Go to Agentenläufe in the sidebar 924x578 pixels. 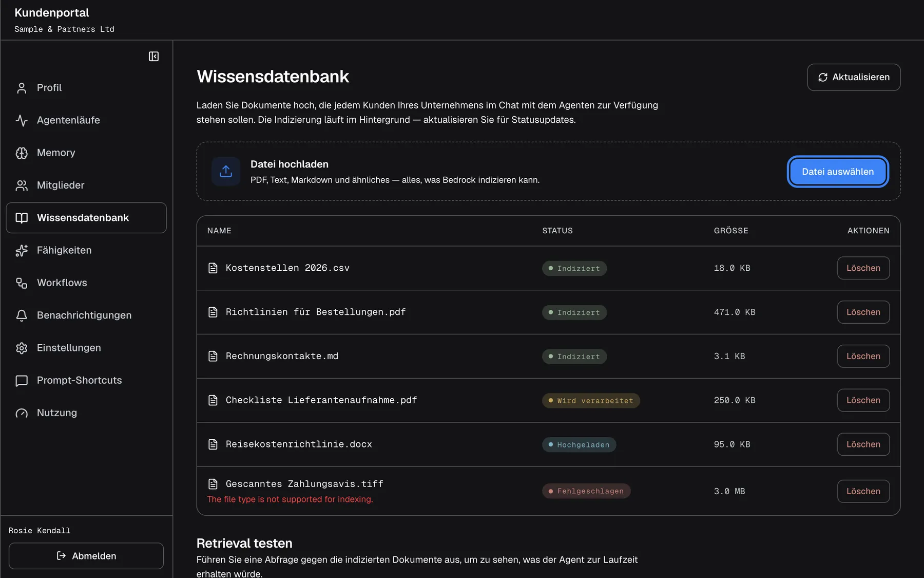click(86, 120)
